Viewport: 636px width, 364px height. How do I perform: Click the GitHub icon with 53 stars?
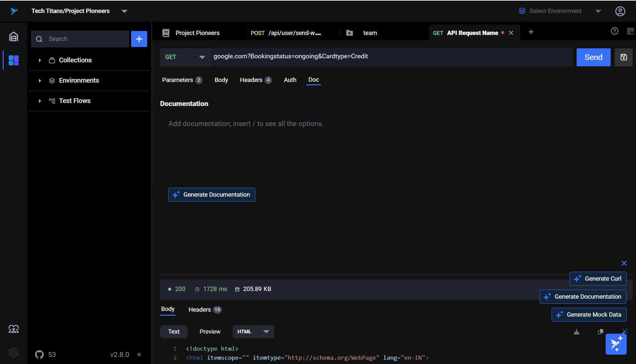click(x=39, y=355)
